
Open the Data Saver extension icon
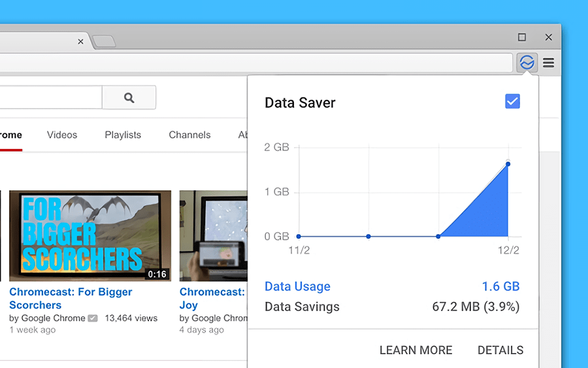coord(527,62)
